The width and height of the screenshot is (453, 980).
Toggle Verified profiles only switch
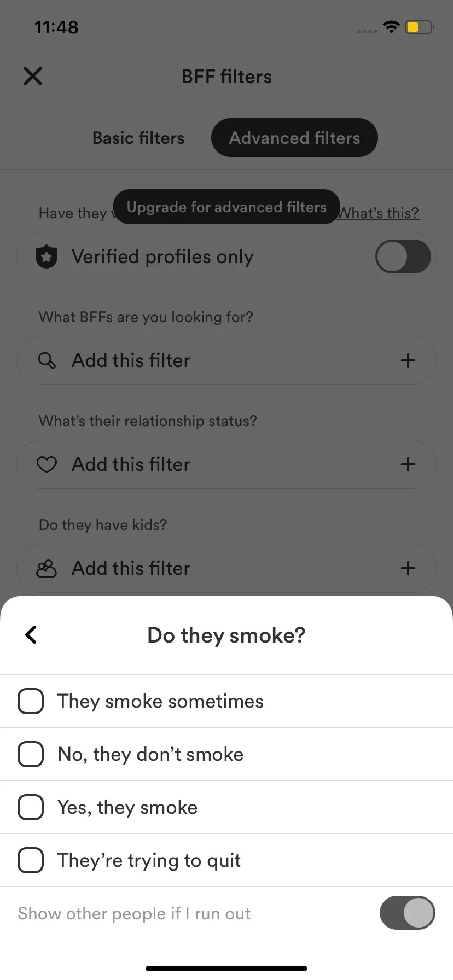pyautogui.click(x=403, y=256)
